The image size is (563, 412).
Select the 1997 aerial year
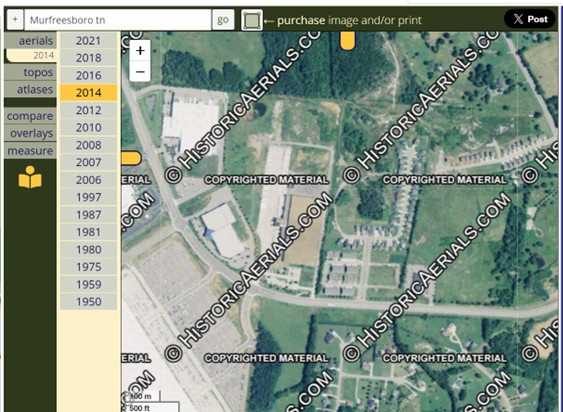tap(88, 197)
